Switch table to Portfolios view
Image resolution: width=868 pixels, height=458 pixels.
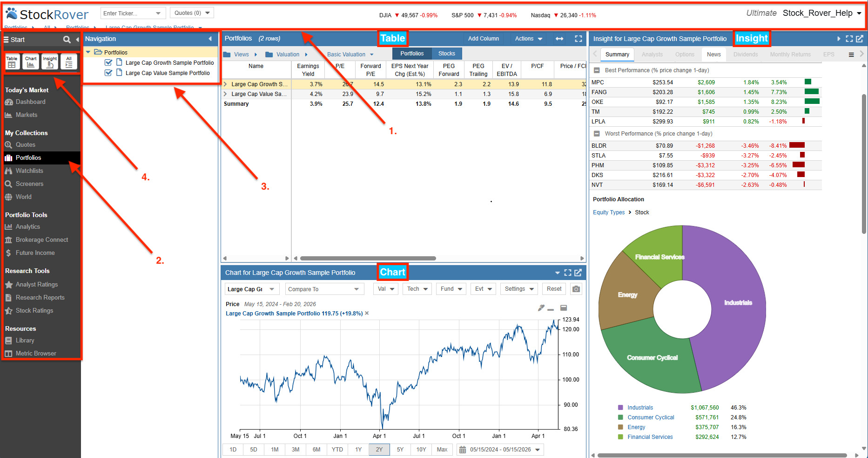tap(412, 54)
